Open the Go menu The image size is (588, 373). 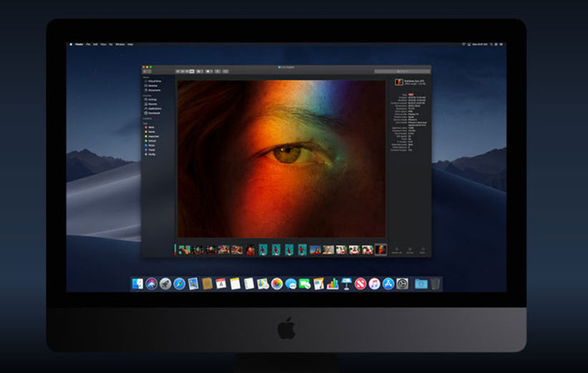tap(111, 44)
